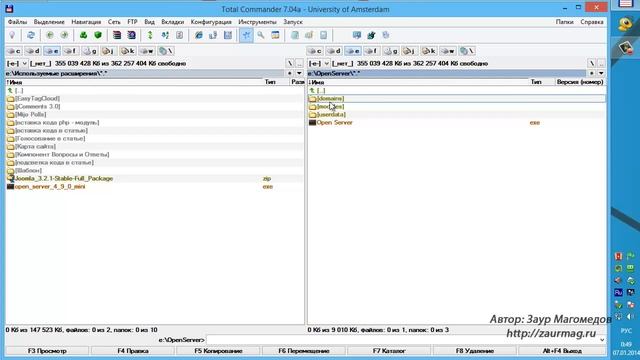640x360 pixels.
Task: Switch left panel to drive g
Action: pos(89,51)
